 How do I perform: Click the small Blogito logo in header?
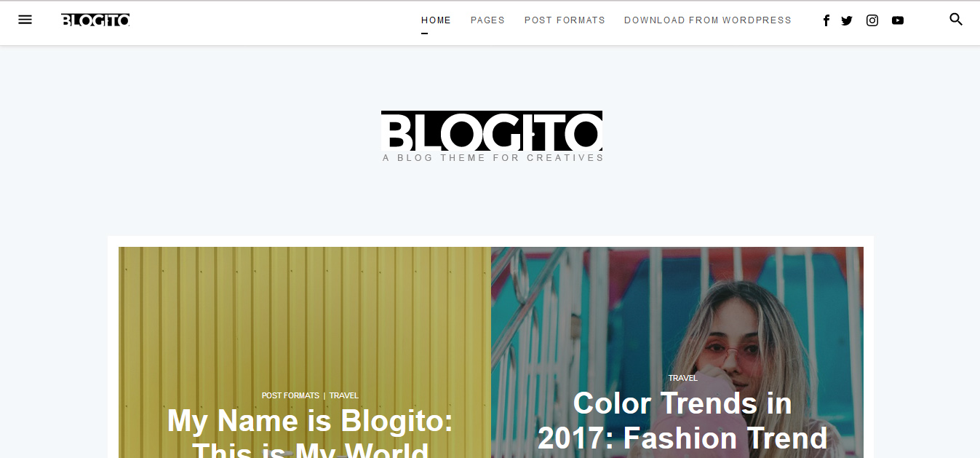pyautogui.click(x=95, y=20)
